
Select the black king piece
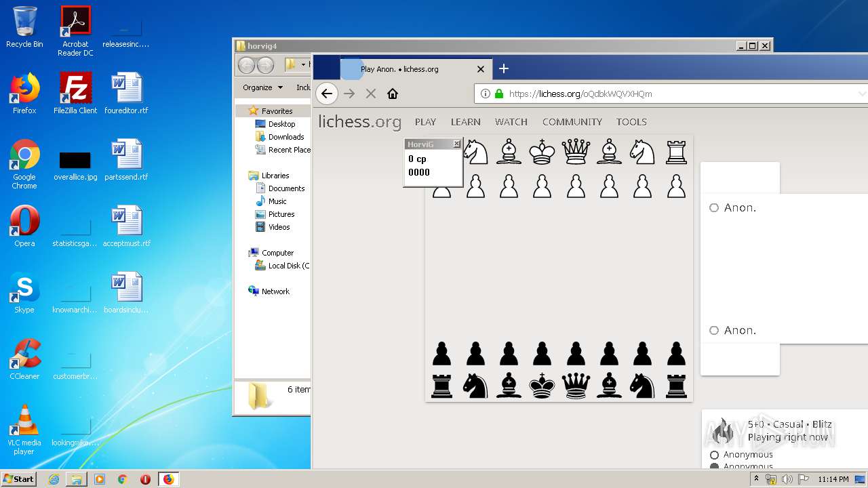[x=542, y=386]
